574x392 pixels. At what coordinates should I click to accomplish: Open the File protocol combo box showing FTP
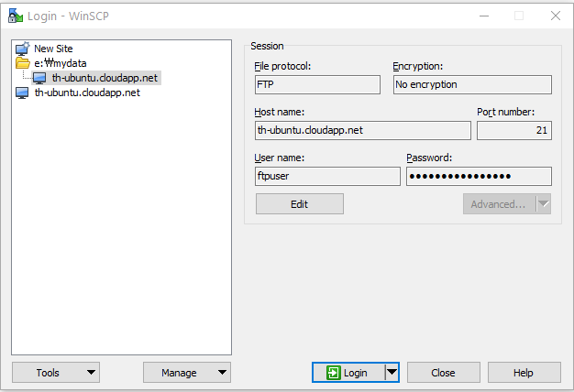click(x=317, y=84)
